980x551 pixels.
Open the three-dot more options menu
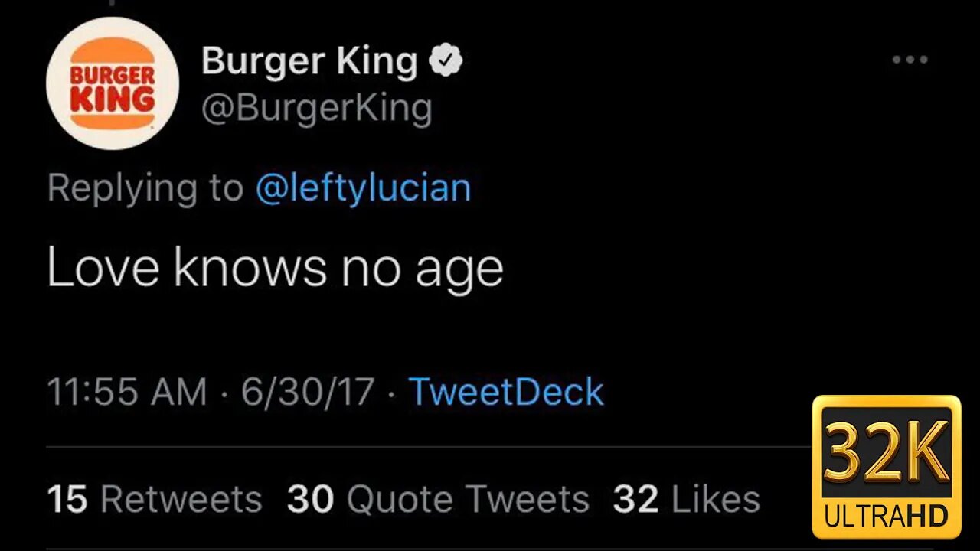910,60
